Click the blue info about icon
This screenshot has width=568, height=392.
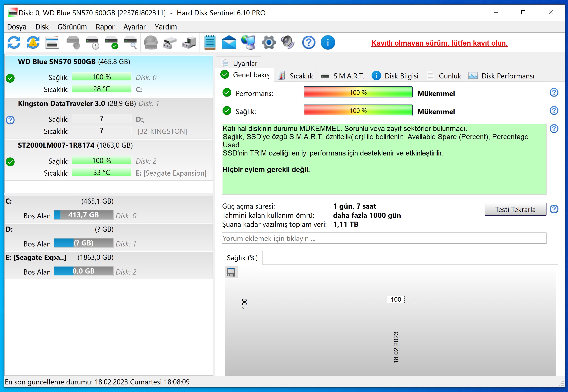pos(328,42)
